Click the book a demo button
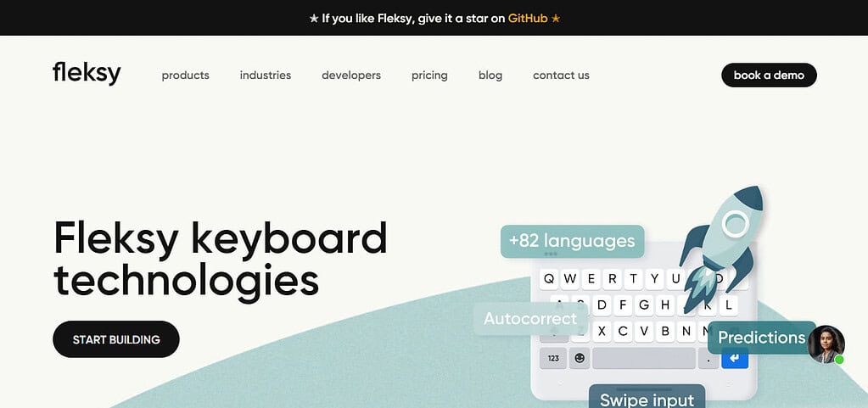This screenshot has height=408, width=868. coord(769,75)
